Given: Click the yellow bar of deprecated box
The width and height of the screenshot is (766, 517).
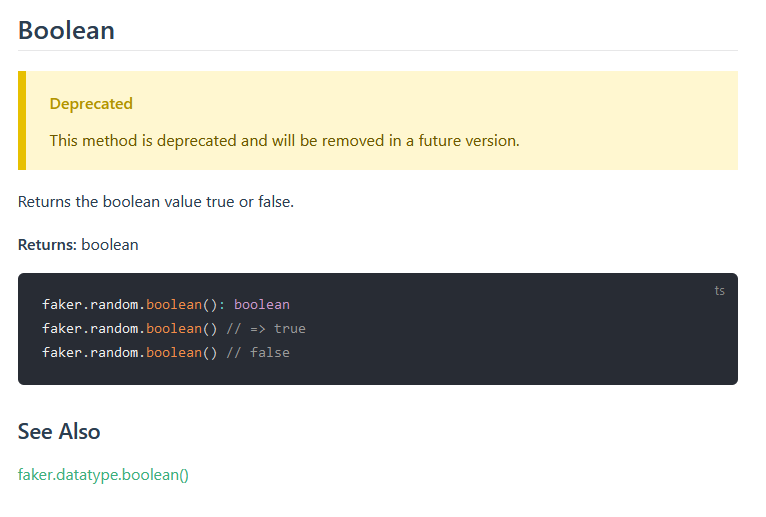Looking at the screenshot, I should (x=22, y=121).
